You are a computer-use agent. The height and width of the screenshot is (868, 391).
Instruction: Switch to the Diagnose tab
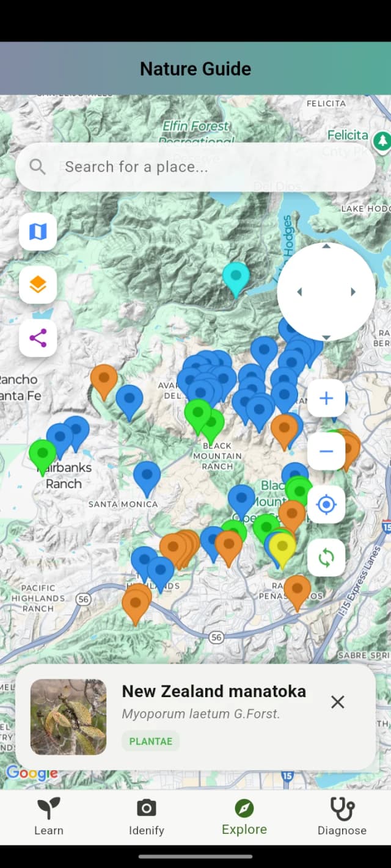point(342,817)
